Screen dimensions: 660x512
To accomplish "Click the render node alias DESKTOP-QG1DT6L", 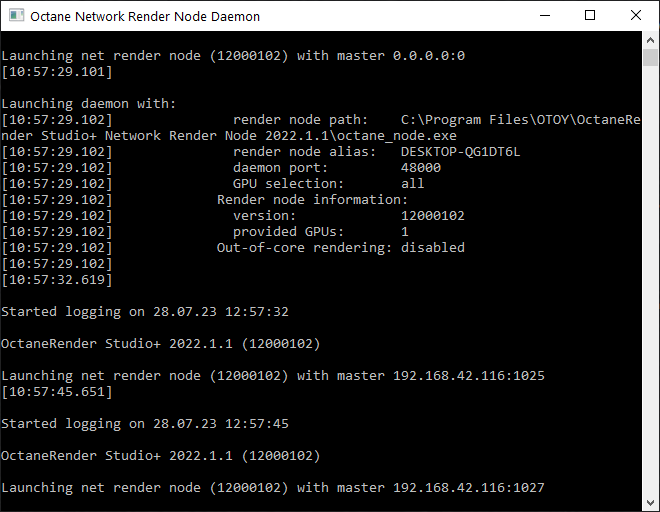I will click(460, 152).
